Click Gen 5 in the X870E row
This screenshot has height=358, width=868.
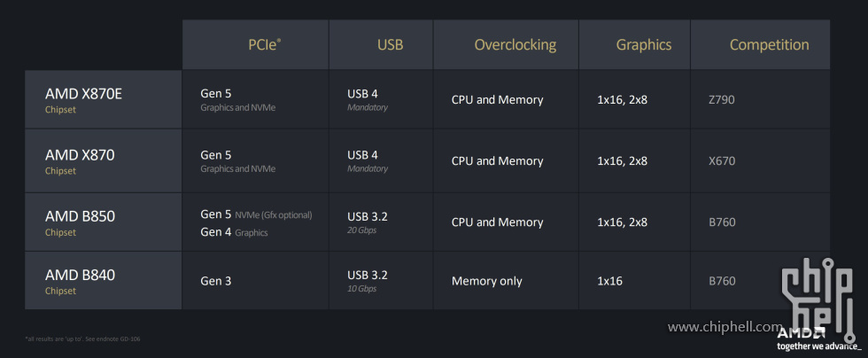(215, 94)
